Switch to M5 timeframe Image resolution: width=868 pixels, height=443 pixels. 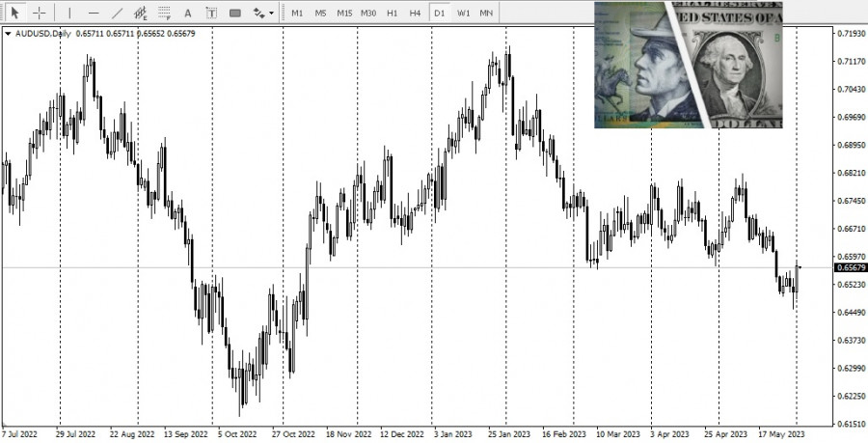point(320,13)
